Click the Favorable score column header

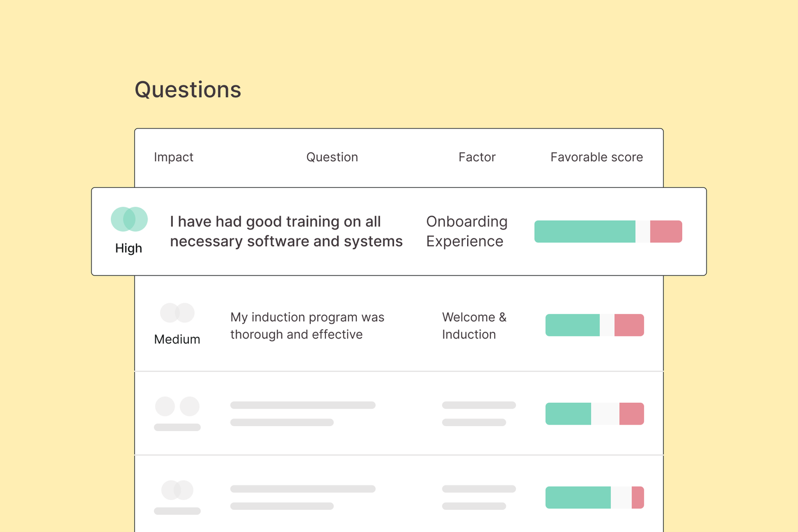pos(596,157)
